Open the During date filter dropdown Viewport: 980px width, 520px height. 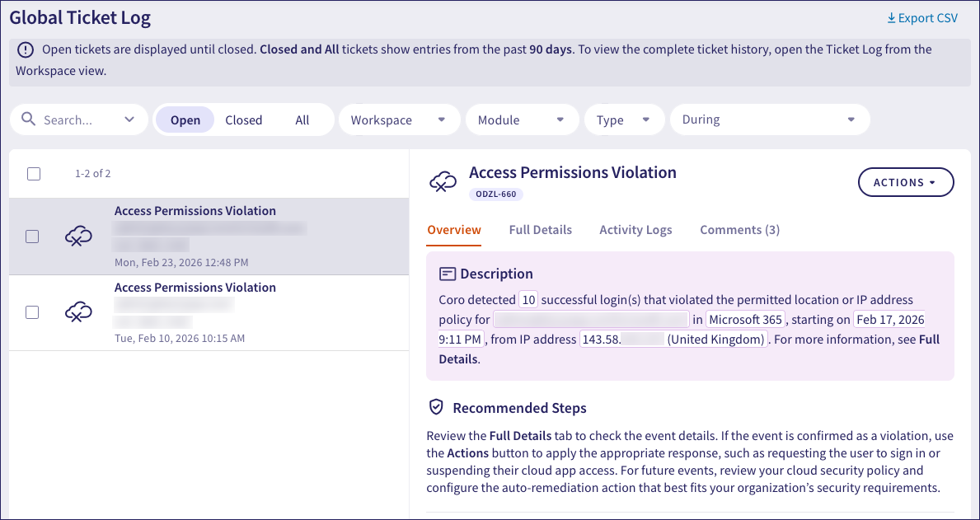[770, 119]
